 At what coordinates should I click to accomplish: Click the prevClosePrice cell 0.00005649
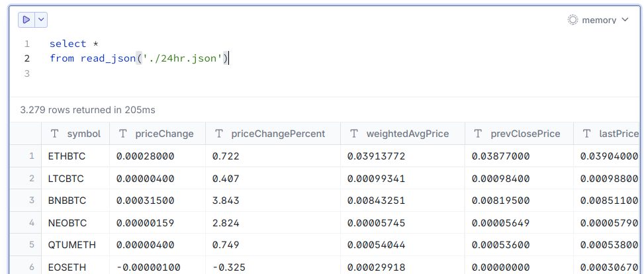coord(519,222)
